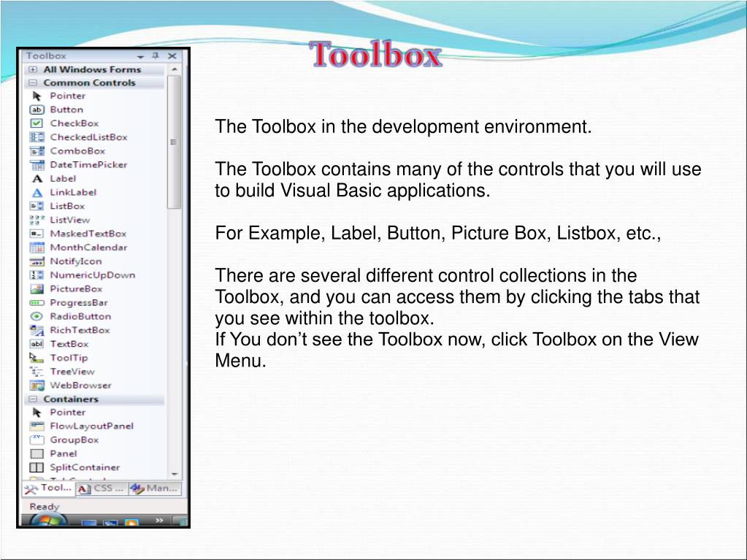This screenshot has width=747, height=560.
Task: Select the SplitContainer icon
Action: [x=37, y=467]
